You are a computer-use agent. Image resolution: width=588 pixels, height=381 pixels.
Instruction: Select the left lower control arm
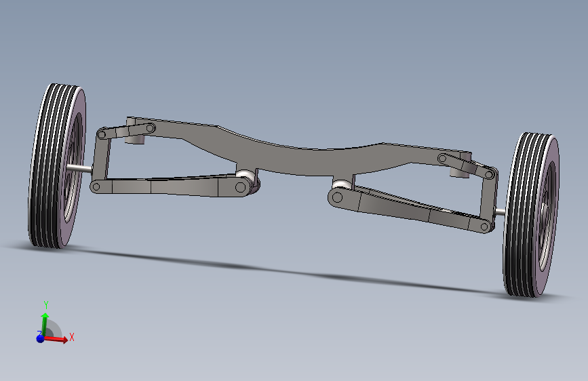point(171,185)
